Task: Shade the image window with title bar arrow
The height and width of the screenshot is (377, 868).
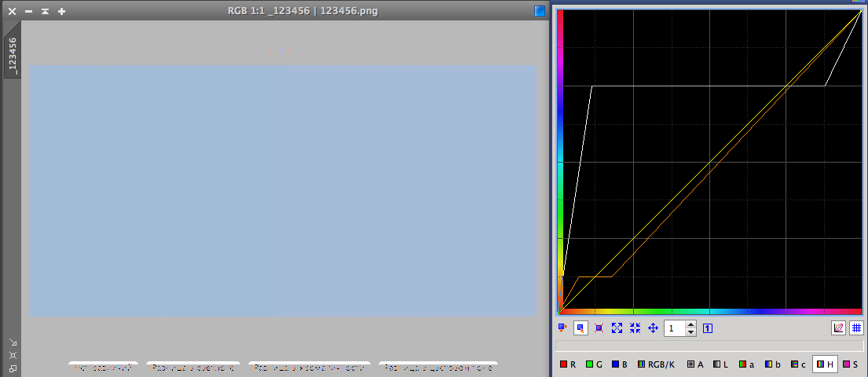Action: pyautogui.click(x=45, y=11)
